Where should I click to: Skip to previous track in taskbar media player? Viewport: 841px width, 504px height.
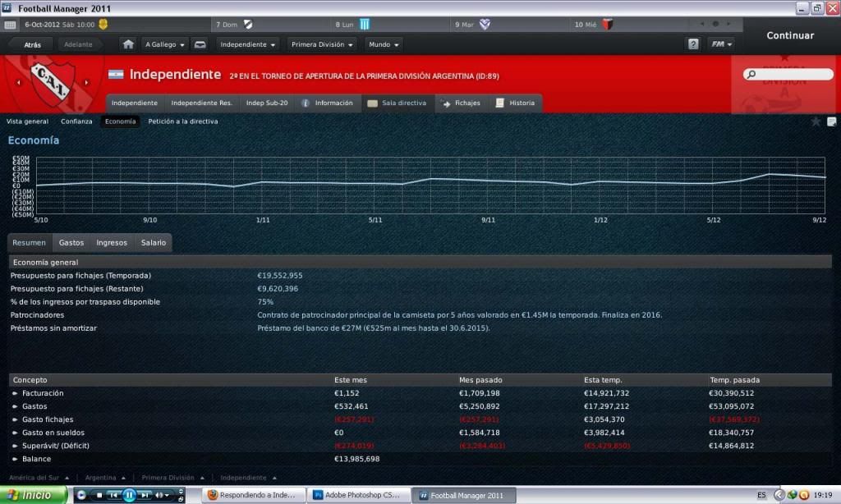[113, 495]
